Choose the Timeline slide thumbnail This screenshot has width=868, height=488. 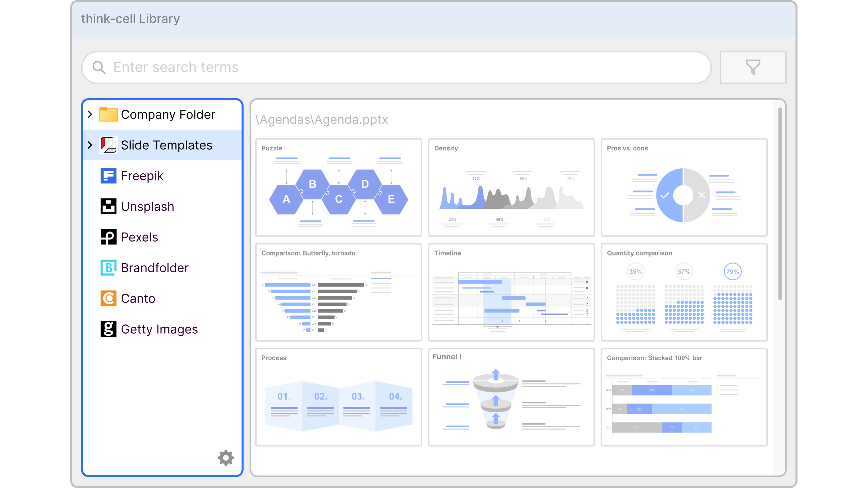pos(511,292)
